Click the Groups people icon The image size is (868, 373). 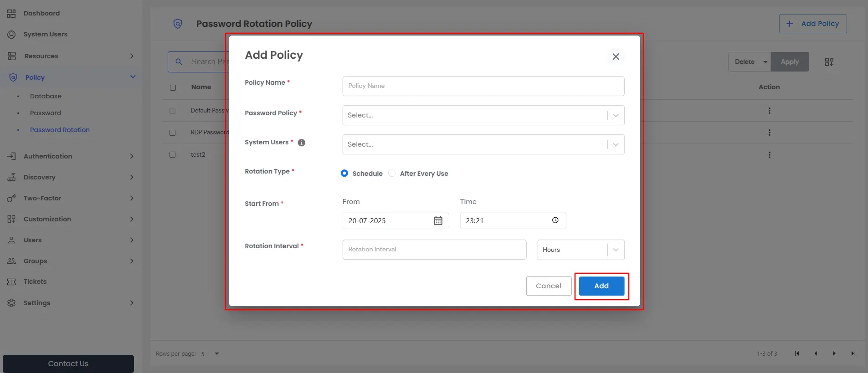pos(11,261)
